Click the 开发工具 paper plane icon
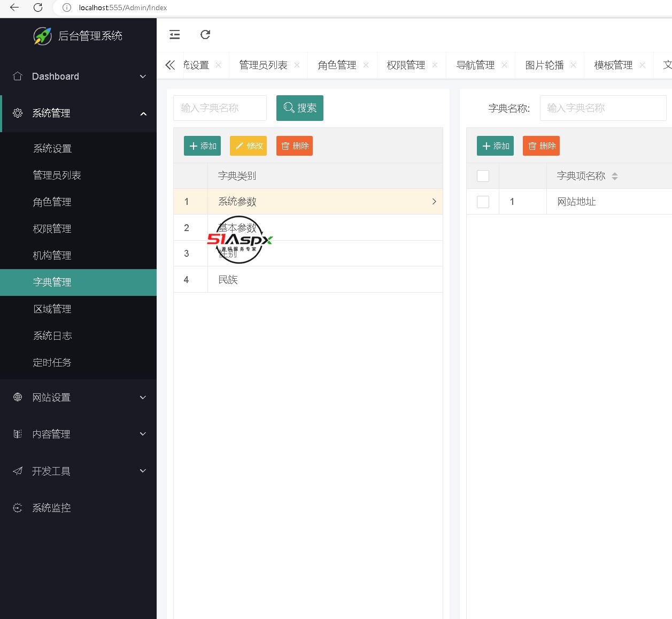 18,471
